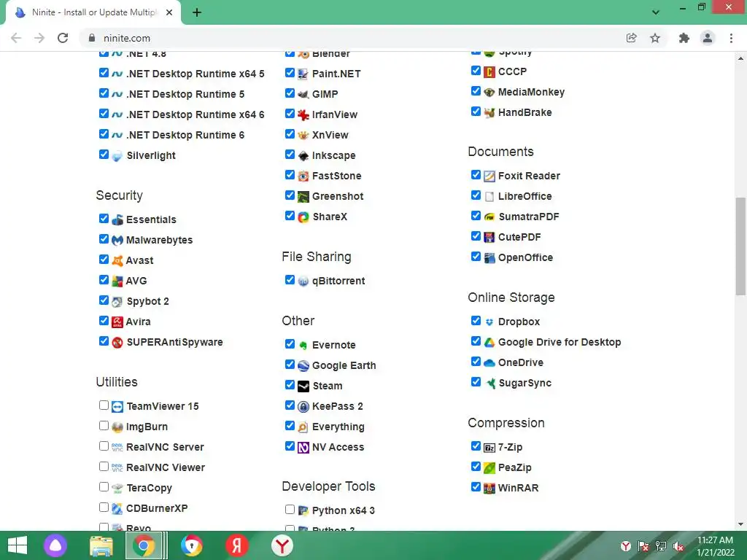Click the scrollbar down arrow
Screen dimensions: 747x560
click(740, 524)
